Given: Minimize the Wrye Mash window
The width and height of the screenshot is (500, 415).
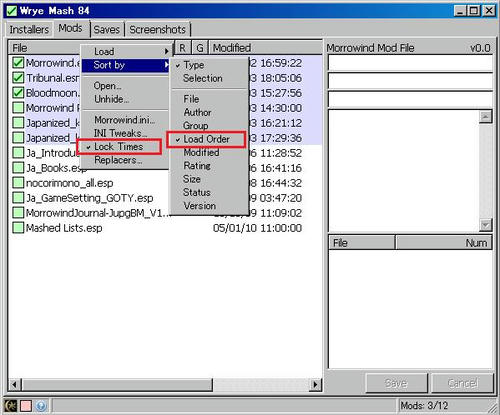Looking at the screenshot, I should 460,11.
